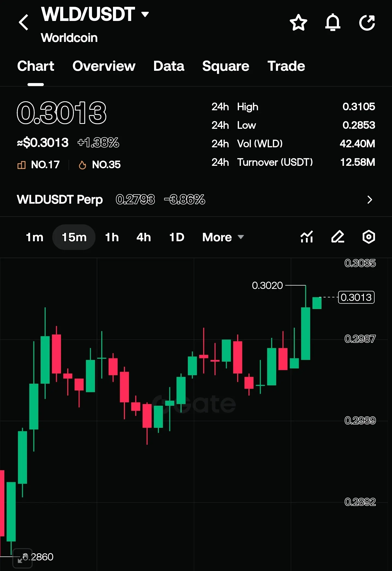Tap the market cap rank icon NO.17
Screen dimensions: 392x571
coord(22,165)
